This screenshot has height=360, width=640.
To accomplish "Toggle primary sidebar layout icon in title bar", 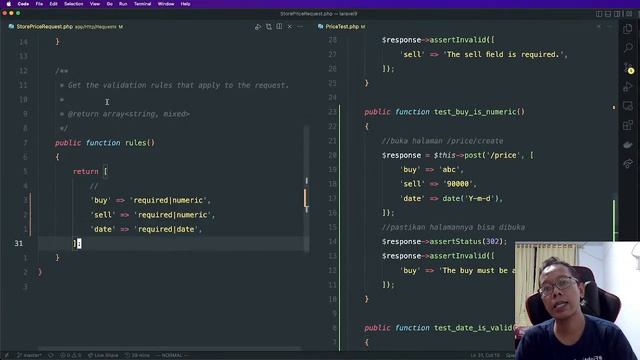I will pos(599,14).
